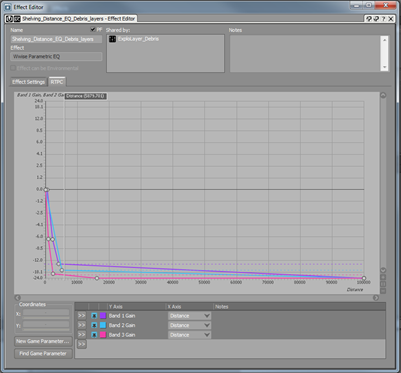The width and height of the screenshot is (401, 373).
Task: Open the selector arrows for Band 1 Gain
Action: pyautogui.click(x=82, y=316)
